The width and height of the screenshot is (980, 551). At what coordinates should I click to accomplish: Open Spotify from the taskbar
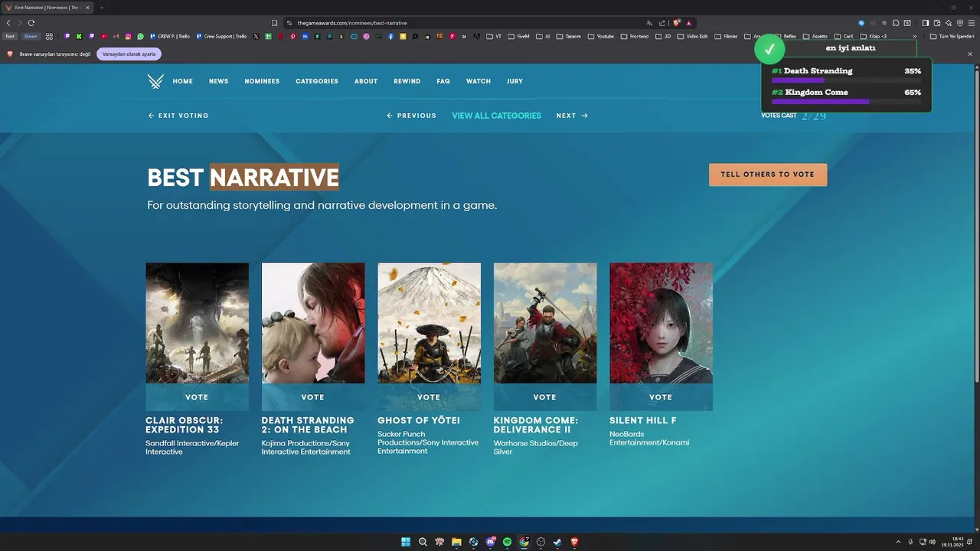(x=507, y=542)
